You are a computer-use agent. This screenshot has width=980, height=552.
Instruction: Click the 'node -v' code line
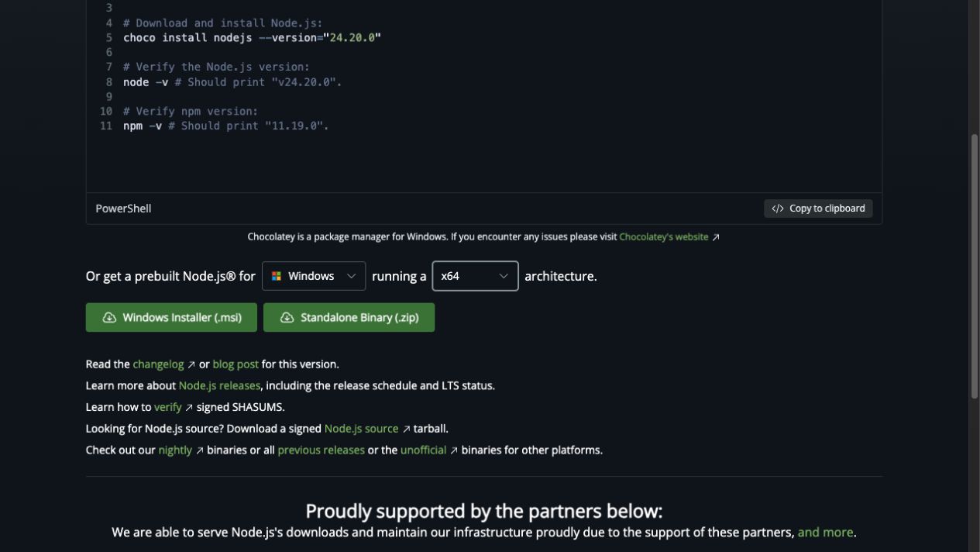[x=232, y=82]
